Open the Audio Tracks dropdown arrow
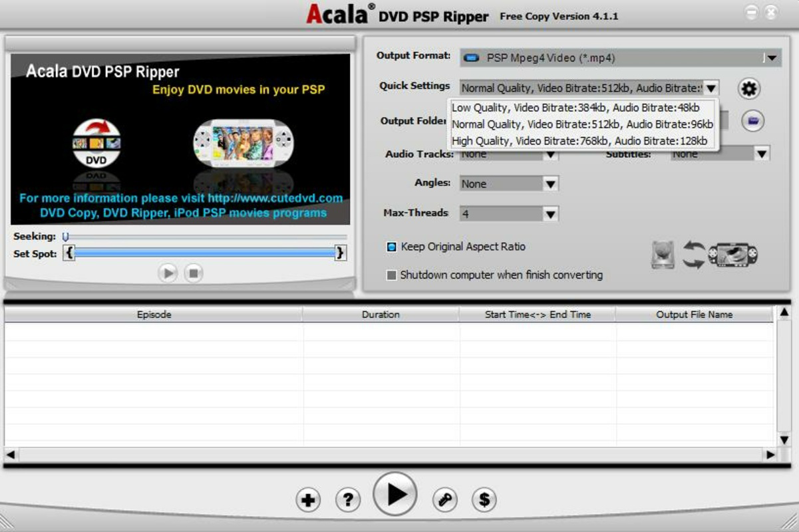799x532 pixels. tap(551, 154)
